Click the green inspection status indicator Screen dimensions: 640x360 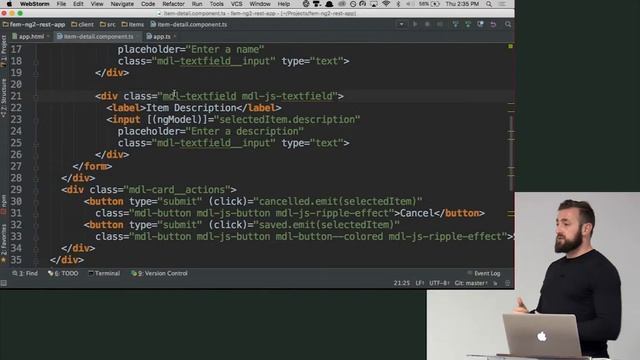[510, 47]
